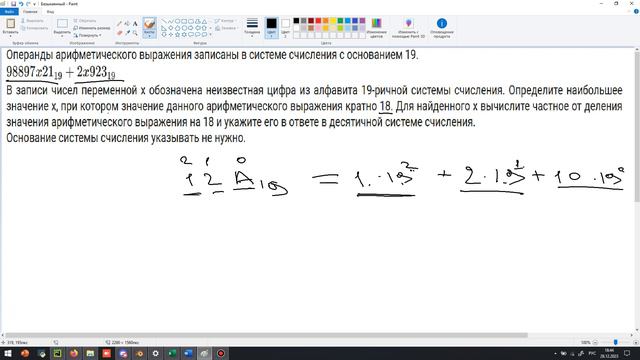Click the Paste clipboard icon

(x=10, y=24)
